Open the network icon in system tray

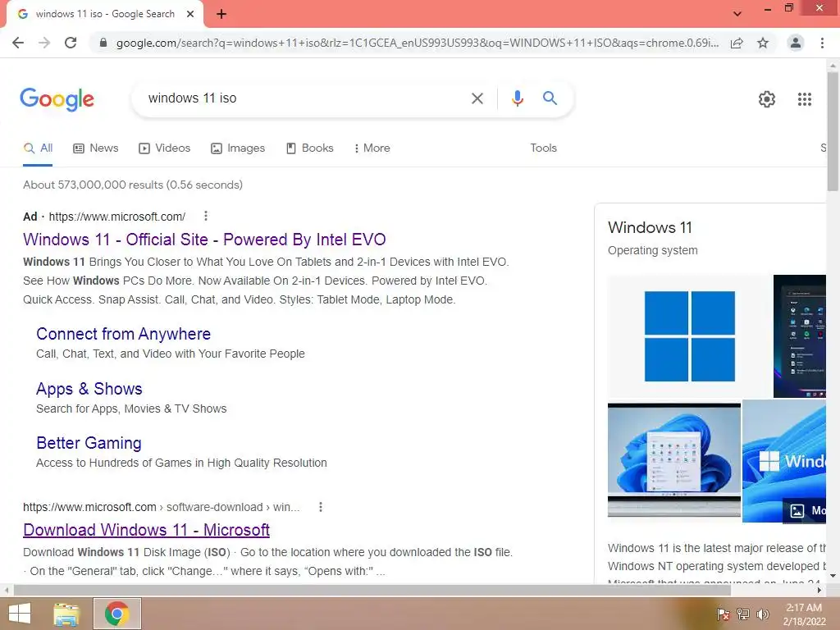click(x=743, y=614)
